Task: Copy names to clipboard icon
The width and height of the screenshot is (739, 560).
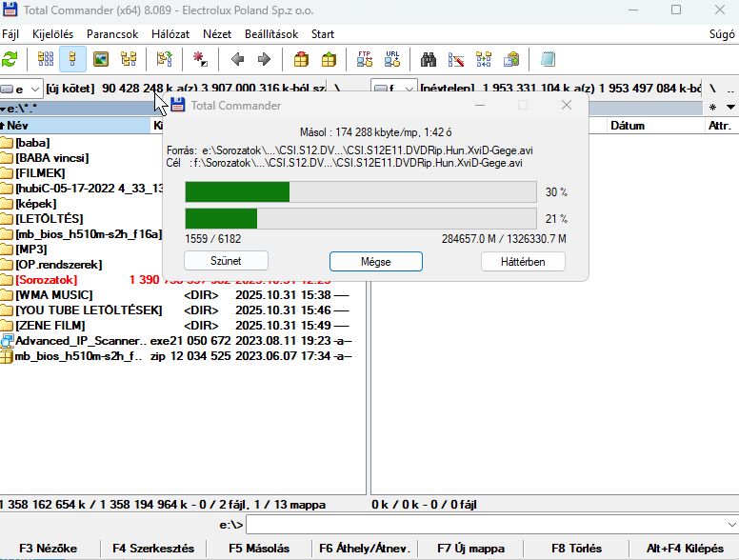Action: point(511,59)
